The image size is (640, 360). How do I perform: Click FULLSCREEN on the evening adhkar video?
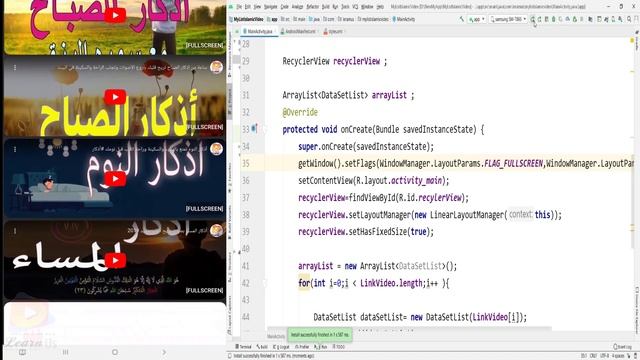[x=204, y=290]
